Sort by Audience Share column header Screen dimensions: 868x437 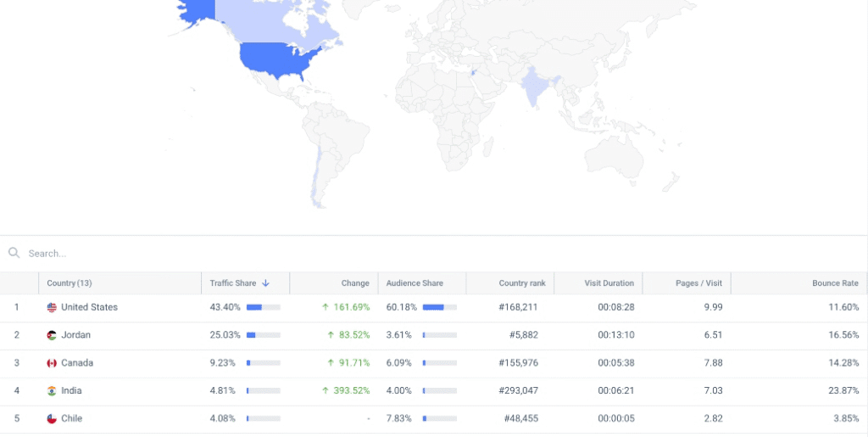[x=415, y=283]
